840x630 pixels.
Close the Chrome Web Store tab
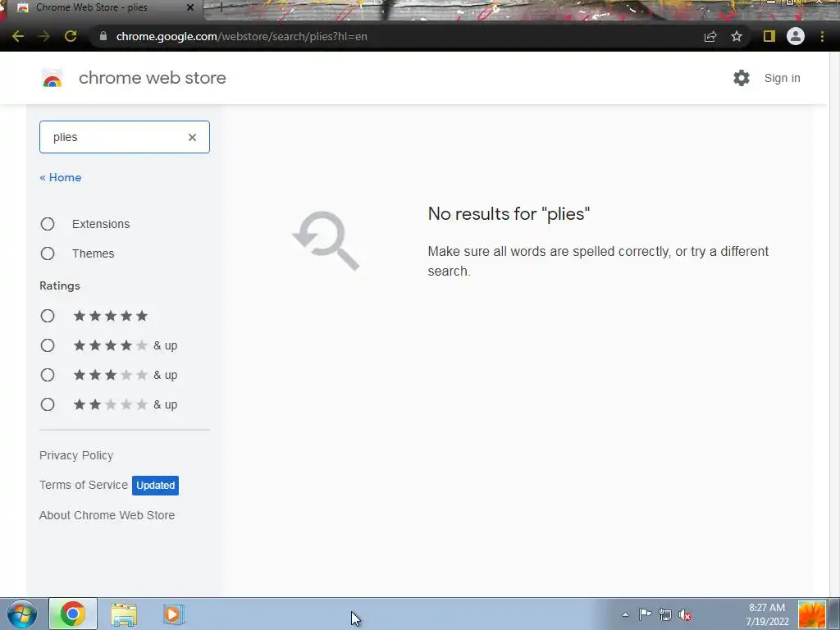click(x=190, y=7)
